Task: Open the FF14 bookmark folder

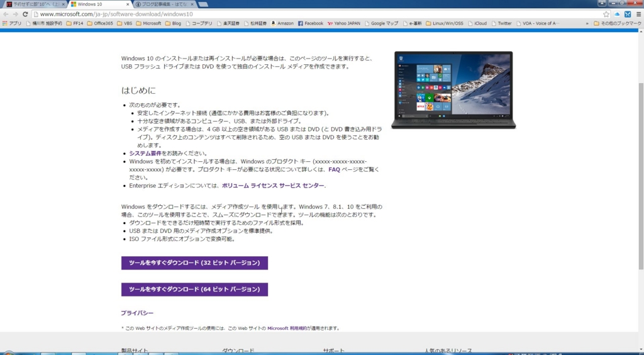Action: tap(75, 23)
